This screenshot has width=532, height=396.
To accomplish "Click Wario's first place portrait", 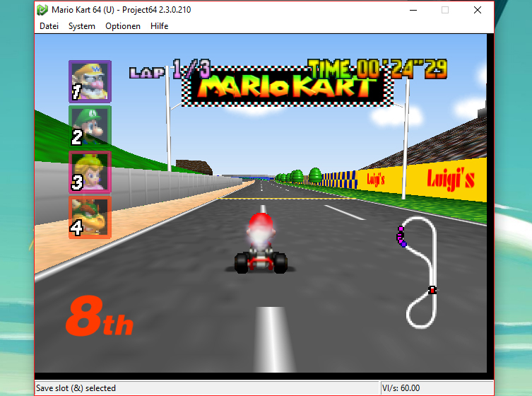I will (90, 81).
